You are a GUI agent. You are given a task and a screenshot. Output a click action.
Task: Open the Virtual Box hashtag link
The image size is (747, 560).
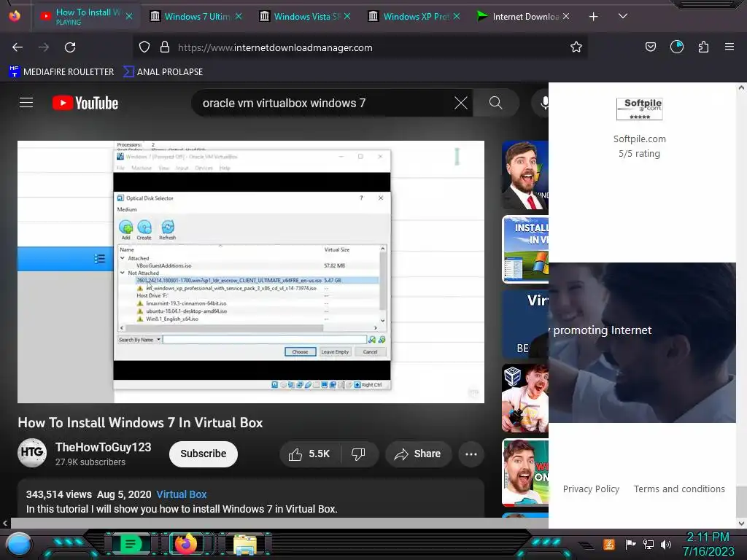point(182,494)
